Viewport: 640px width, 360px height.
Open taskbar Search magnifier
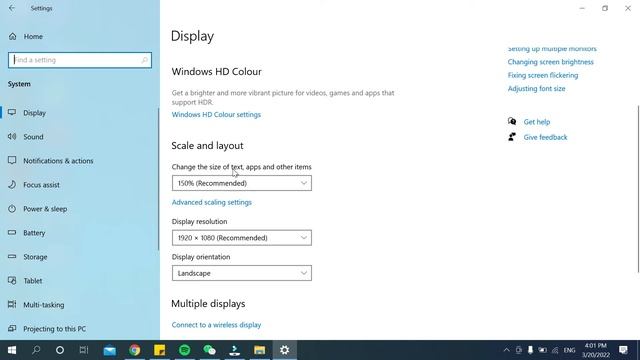pyautogui.click(x=36, y=350)
